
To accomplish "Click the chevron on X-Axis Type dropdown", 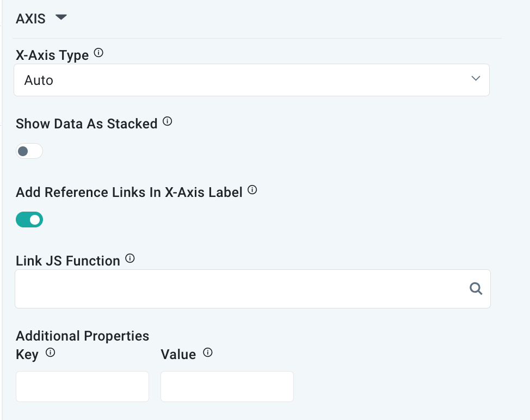I will coord(476,79).
